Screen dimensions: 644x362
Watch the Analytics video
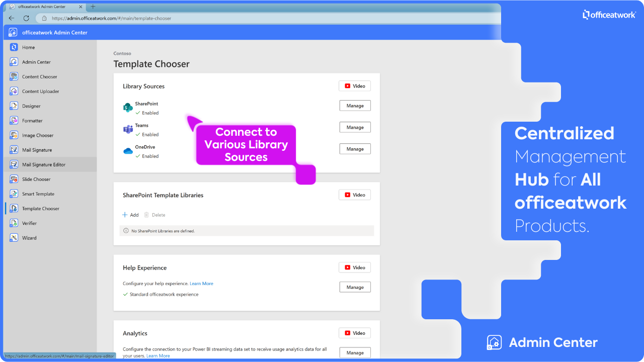[x=355, y=333]
